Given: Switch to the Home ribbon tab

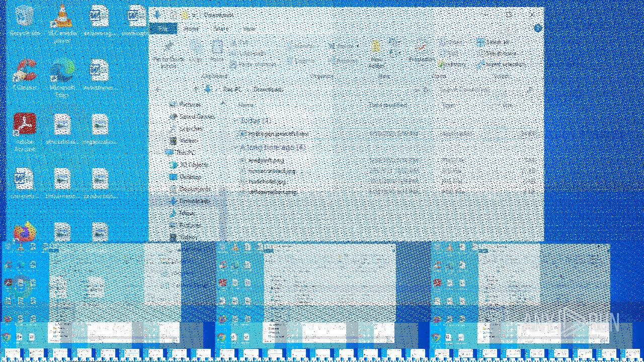Looking at the screenshot, I should pyautogui.click(x=191, y=29).
